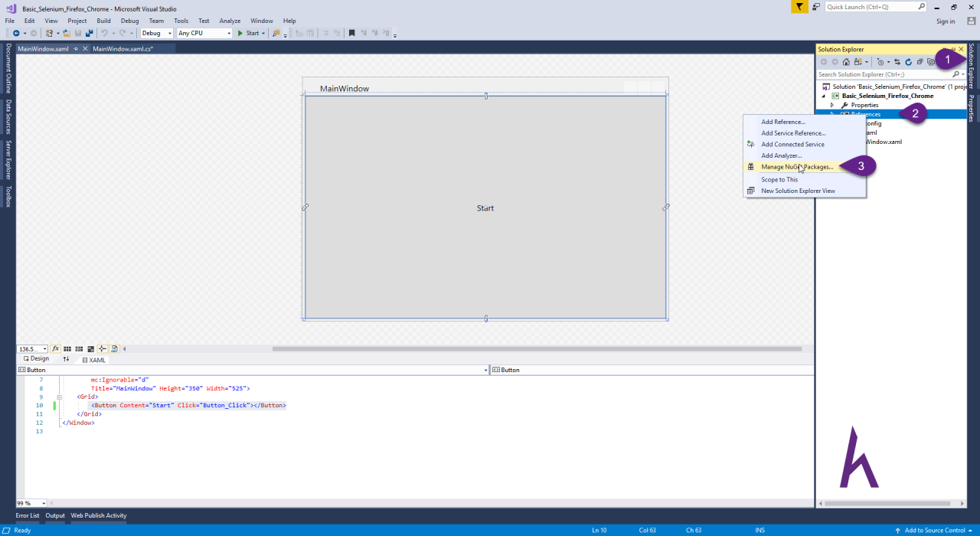Click the bookmark toolbar icon
The width and height of the screenshot is (980, 536).
tap(352, 33)
